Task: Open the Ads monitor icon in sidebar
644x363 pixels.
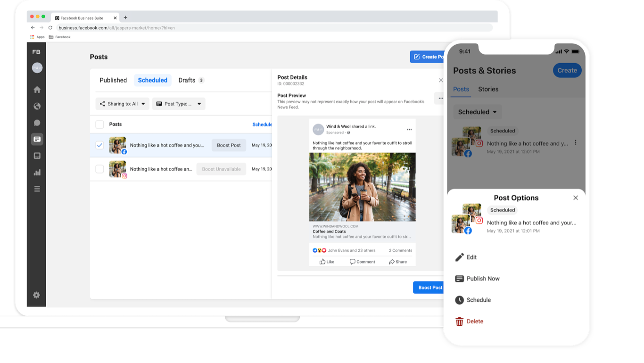Action: click(36, 156)
